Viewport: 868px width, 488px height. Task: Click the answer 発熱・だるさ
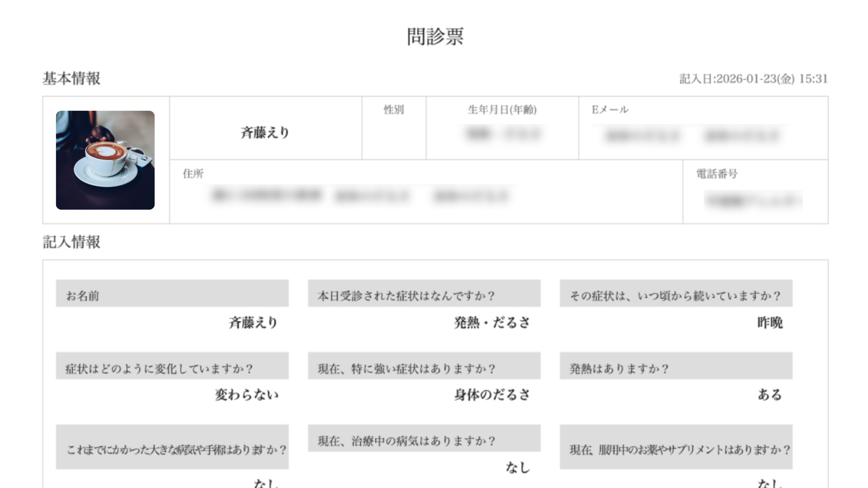point(492,323)
